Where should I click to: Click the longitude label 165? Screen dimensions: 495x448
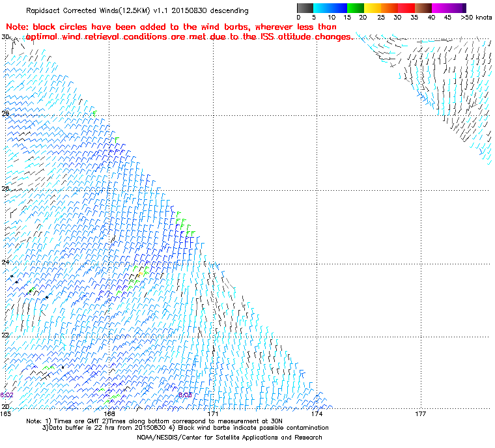(x=5, y=413)
